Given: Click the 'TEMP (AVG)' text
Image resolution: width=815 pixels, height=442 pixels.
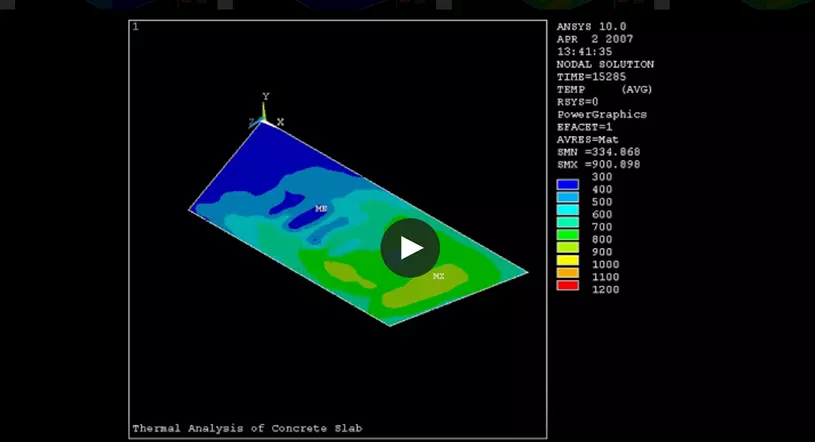Looking at the screenshot, I should click(604, 89).
